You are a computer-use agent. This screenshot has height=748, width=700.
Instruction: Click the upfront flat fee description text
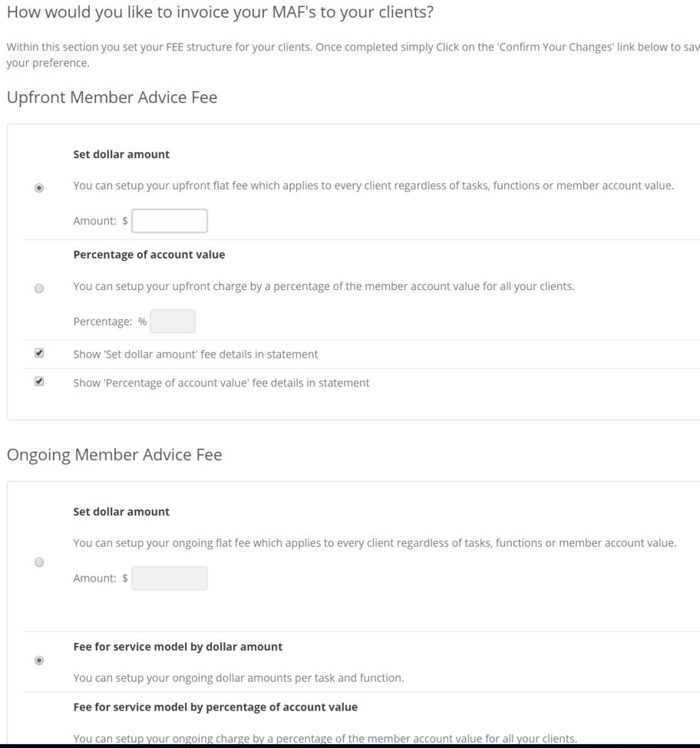tap(373, 186)
